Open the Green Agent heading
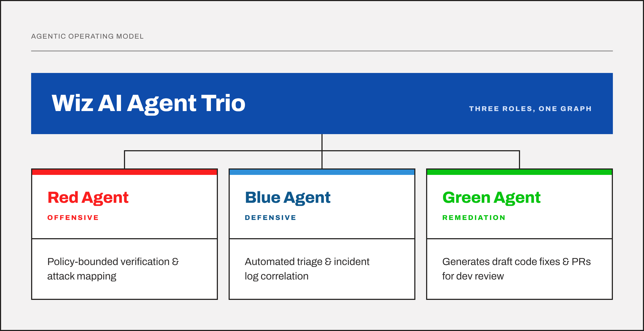This screenshot has width=644, height=331. [491, 198]
